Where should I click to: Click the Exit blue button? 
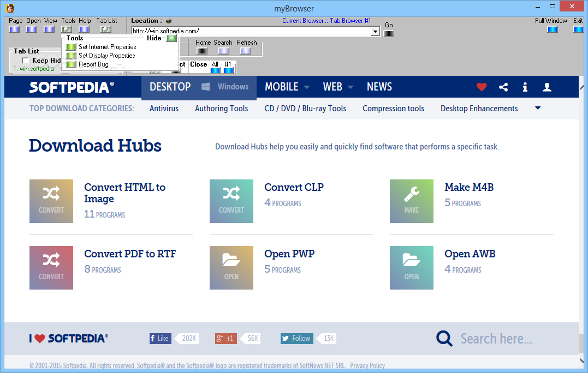578,29
